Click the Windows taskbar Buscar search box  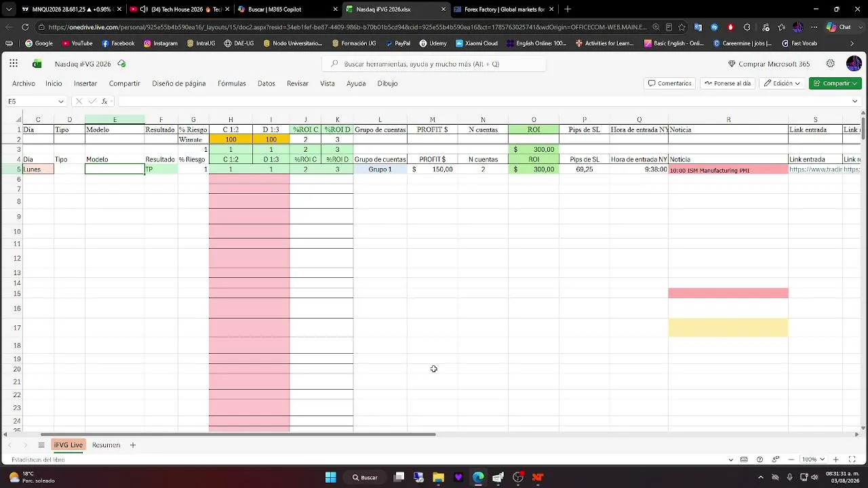tap(365, 477)
